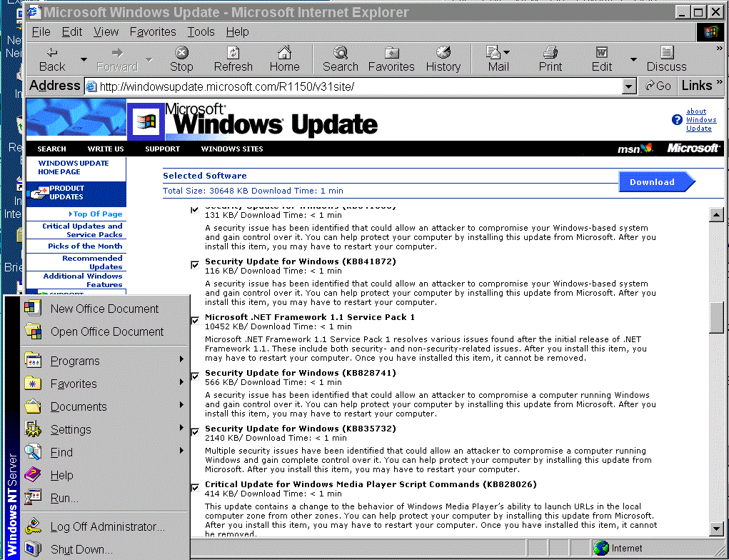Click the Discuss toolbar icon
The image size is (729, 560).
[x=666, y=53]
